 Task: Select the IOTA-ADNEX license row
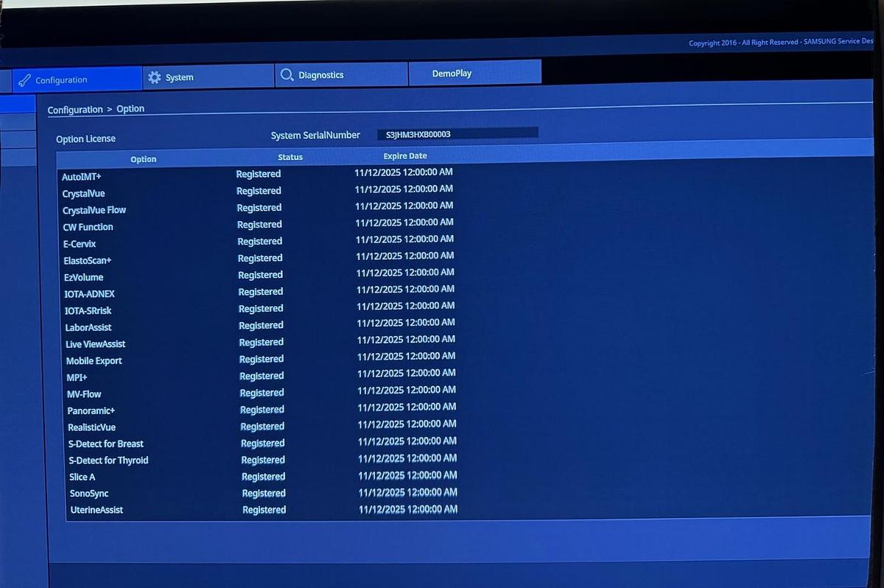pyautogui.click(x=90, y=294)
